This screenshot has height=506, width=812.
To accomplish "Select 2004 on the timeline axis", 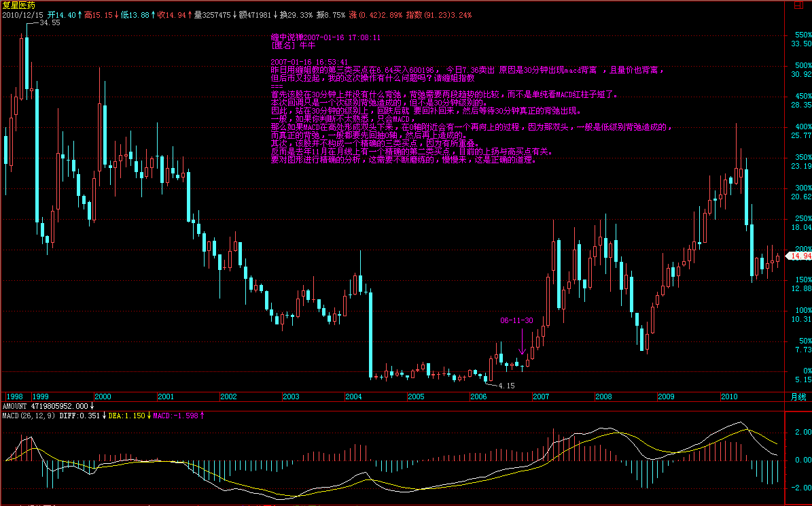I will (x=353, y=397).
